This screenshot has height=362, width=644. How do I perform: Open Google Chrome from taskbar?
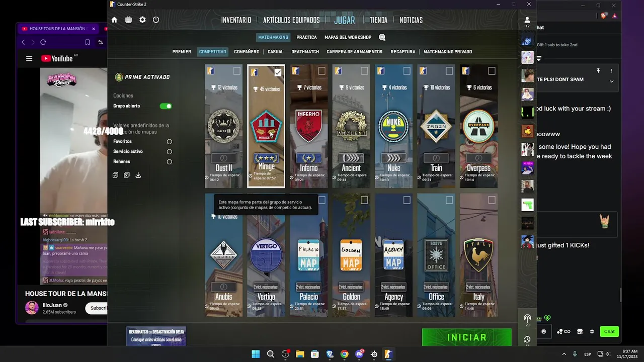[344, 354]
